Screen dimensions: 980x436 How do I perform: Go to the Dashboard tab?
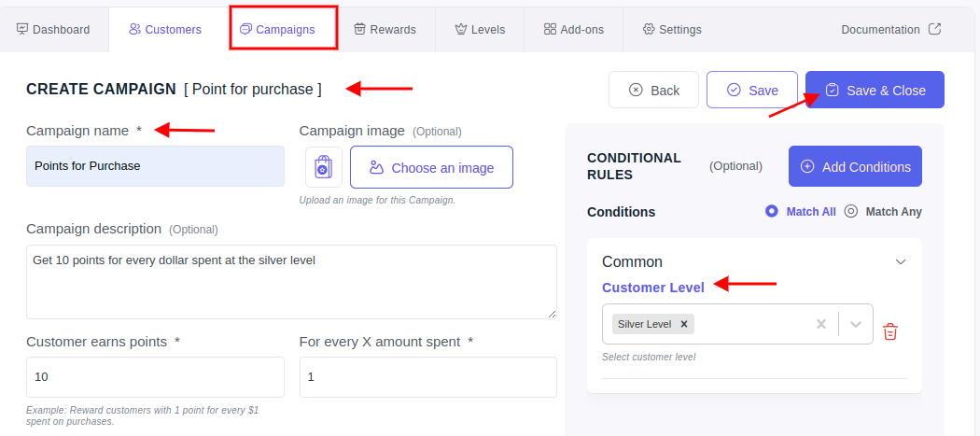pyautogui.click(x=53, y=29)
